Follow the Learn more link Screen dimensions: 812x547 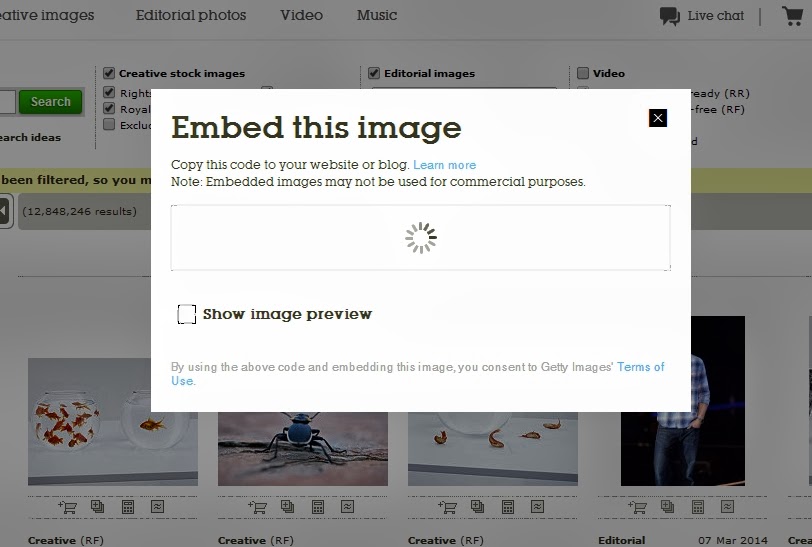[444, 165]
